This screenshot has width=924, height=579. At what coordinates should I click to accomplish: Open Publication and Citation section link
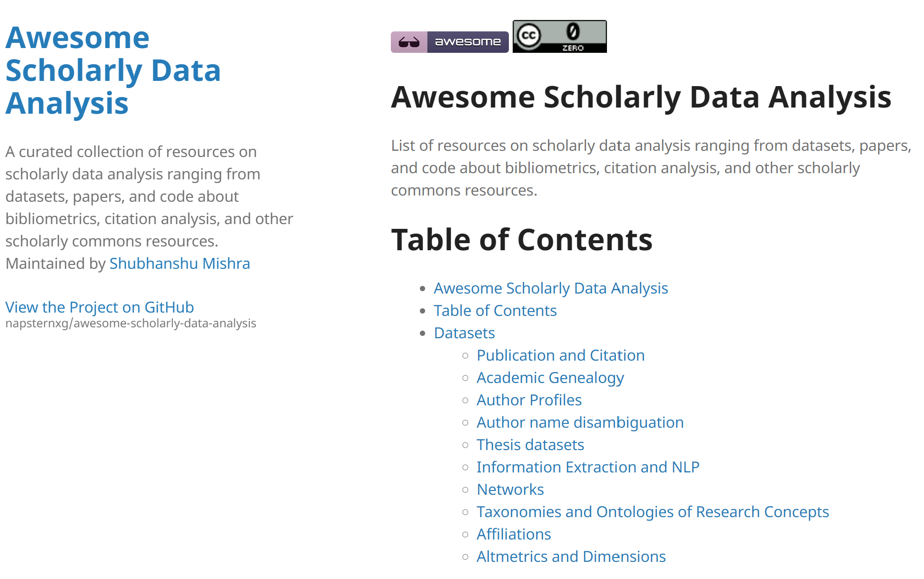tap(560, 355)
